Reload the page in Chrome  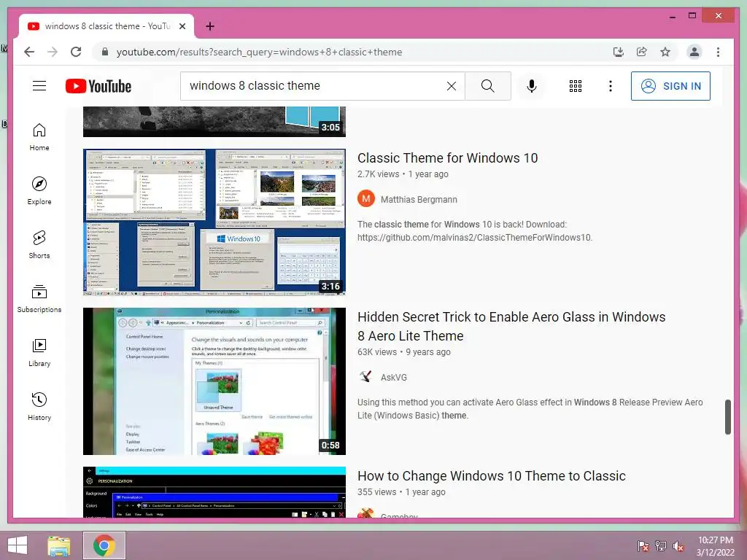(76, 52)
